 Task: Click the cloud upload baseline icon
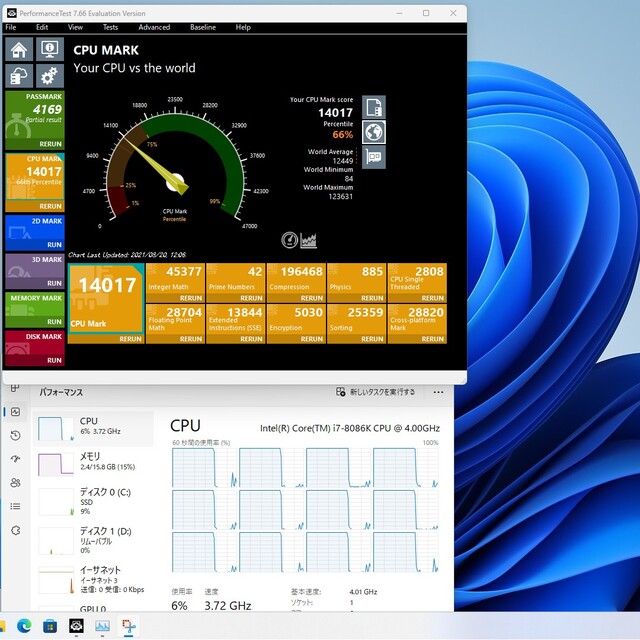[19, 76]
